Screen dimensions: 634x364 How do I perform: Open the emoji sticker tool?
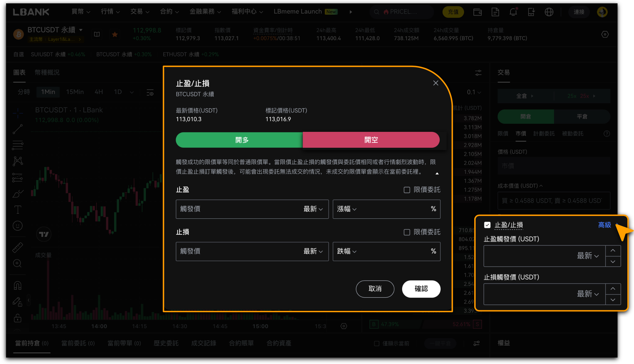pos(18,226)
